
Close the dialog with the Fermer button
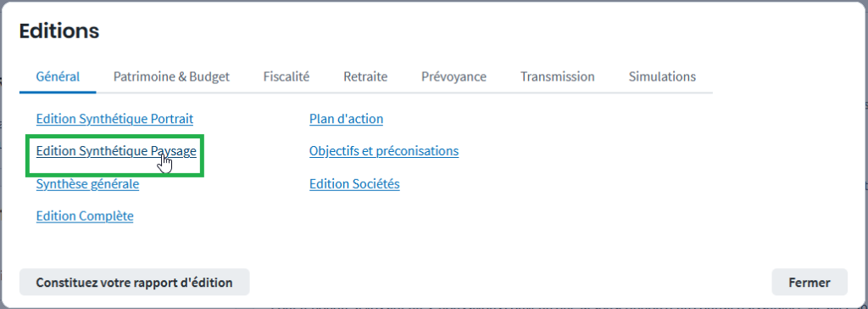(810, 283)
